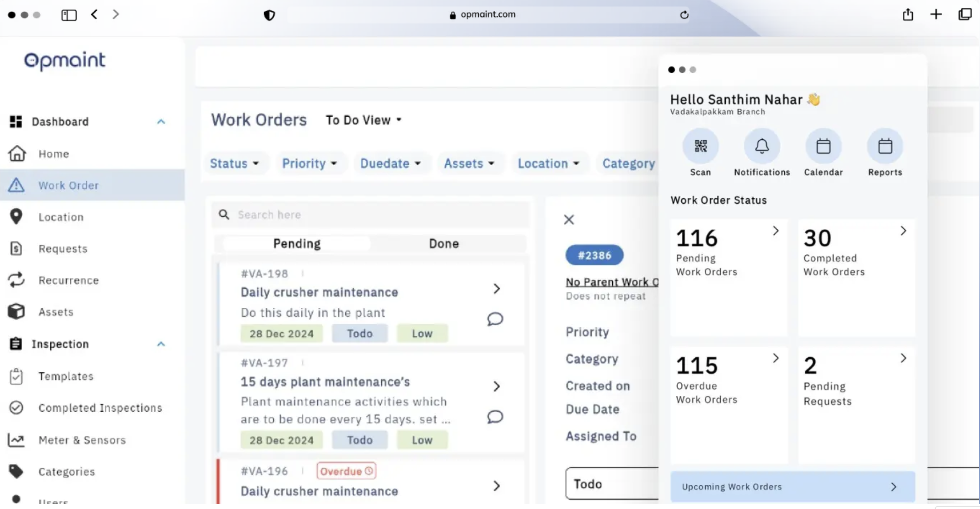Click comment bubble on VA-198 work order

pyautogui.click(x=495, y=319)
